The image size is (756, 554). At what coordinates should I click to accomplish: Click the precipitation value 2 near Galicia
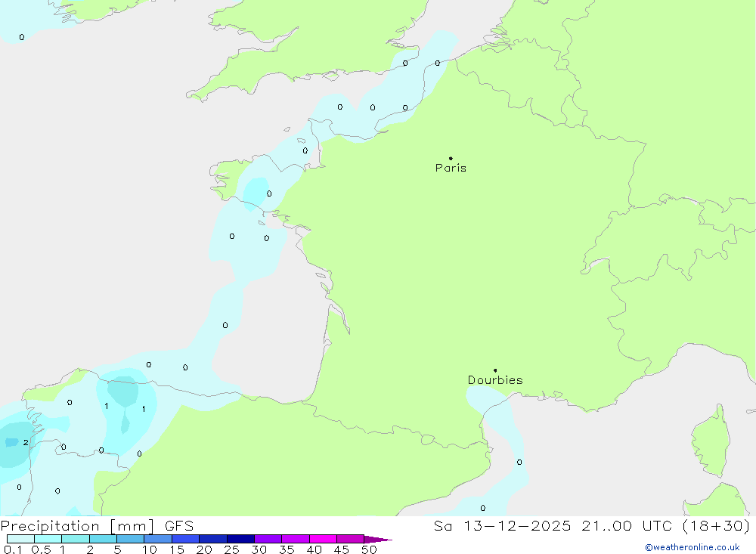[26, 442]
